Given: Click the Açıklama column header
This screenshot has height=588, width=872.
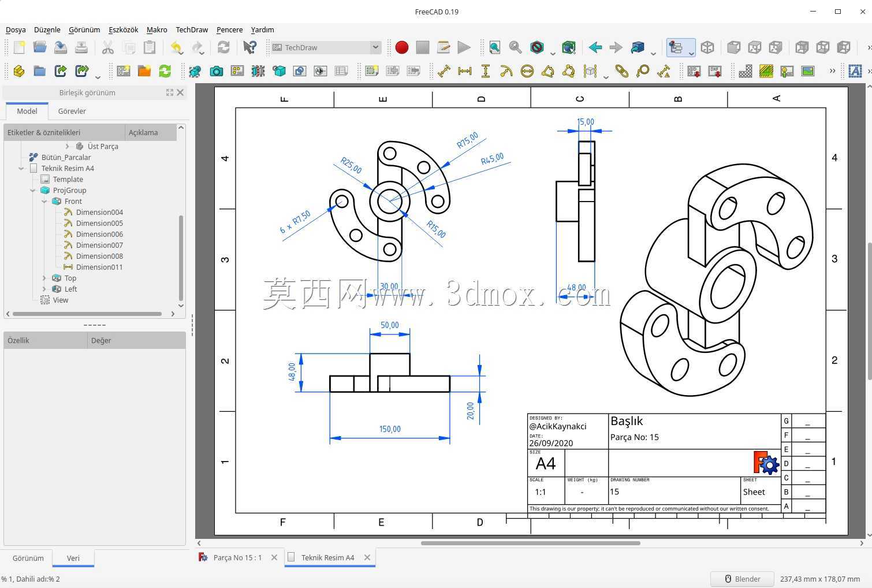Looking at the screenshot, I should point(150,132).
